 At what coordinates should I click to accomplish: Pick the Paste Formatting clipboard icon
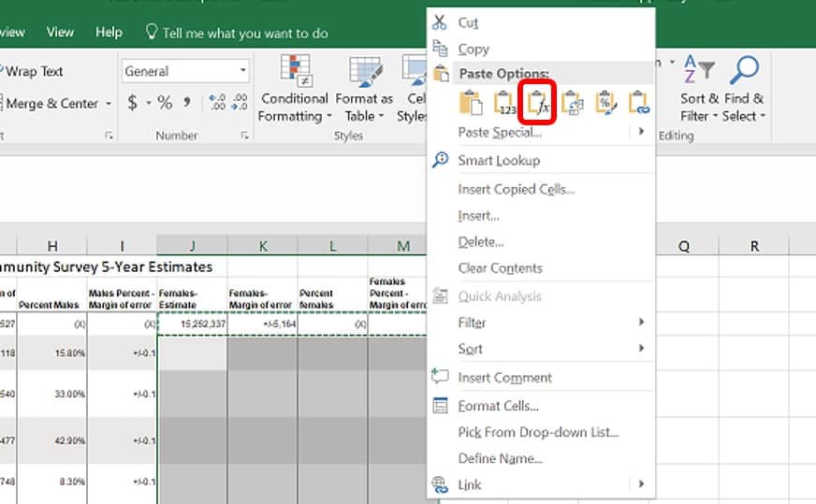605,103
